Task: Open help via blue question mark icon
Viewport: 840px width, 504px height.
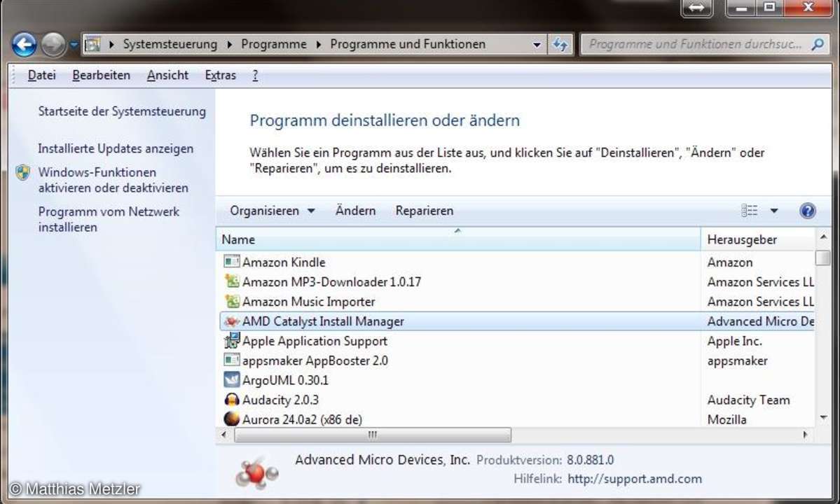Action: pos(807,211)
